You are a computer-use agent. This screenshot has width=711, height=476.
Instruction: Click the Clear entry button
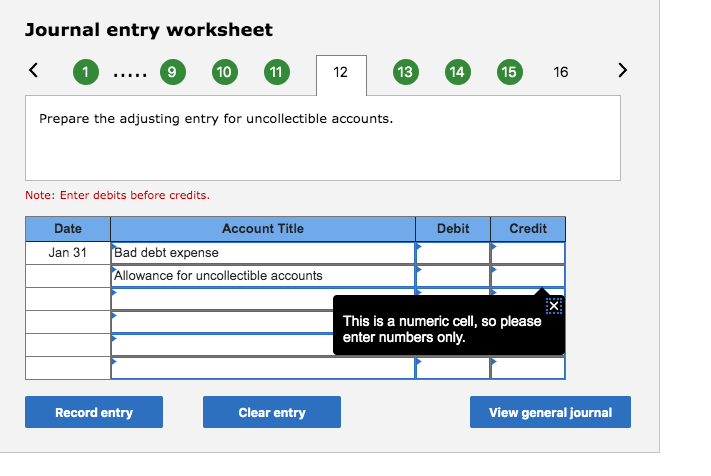(272, 412)
